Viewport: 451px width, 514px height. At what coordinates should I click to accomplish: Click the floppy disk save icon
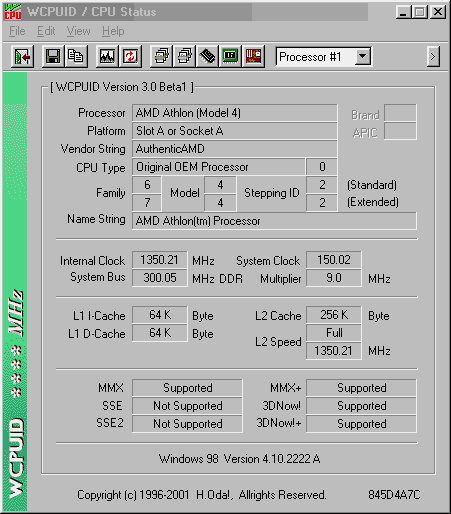(x=53, y=56)
